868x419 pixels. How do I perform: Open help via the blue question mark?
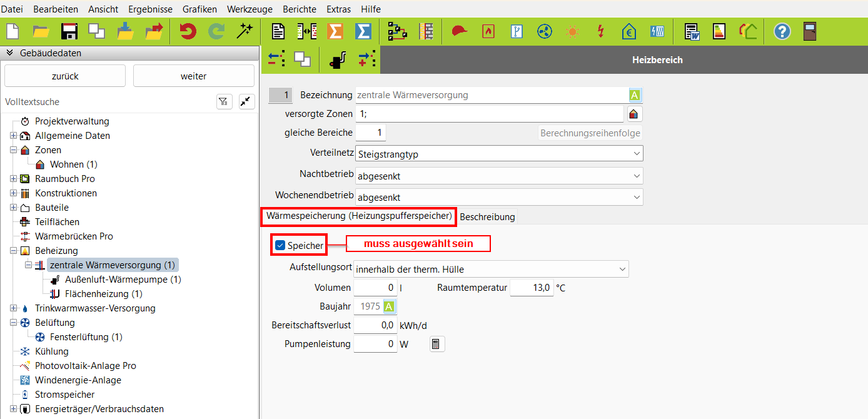point(782,31)
